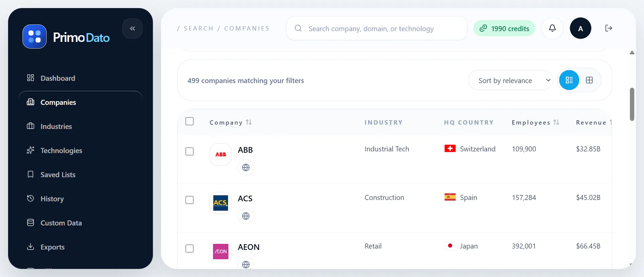This screenshot has width=644, height=277.
Task: Click the PrimoDato logo icon
Action: click(35, 37)
